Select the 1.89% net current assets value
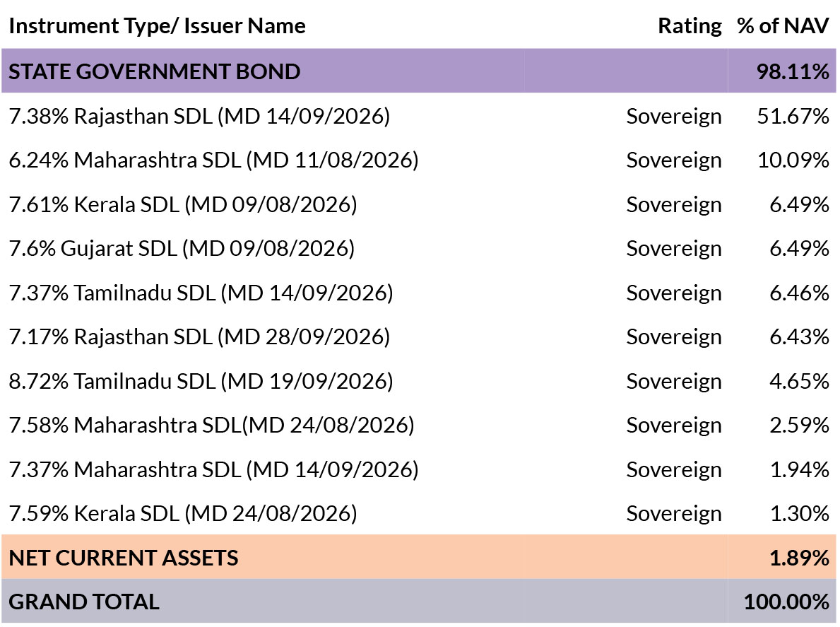Viewport: 840px width, 627px height. pos(799,558)
